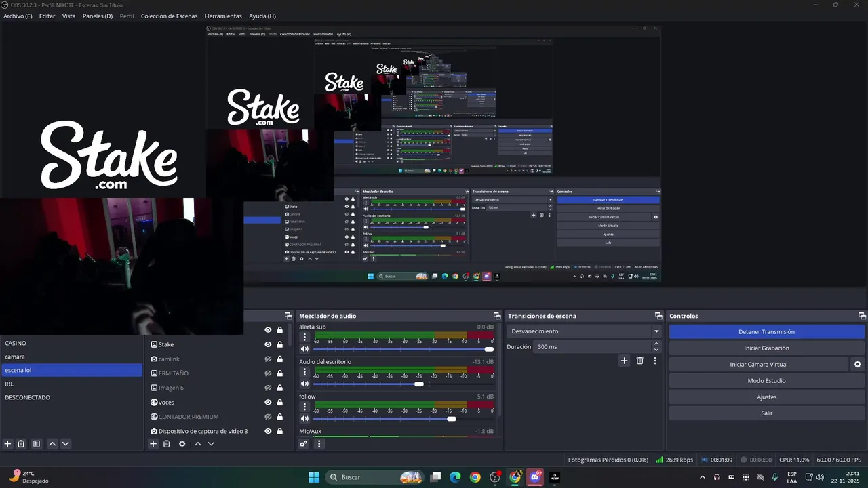
Task: Hide the Stake source eye icon
Action: click(268, 344)
